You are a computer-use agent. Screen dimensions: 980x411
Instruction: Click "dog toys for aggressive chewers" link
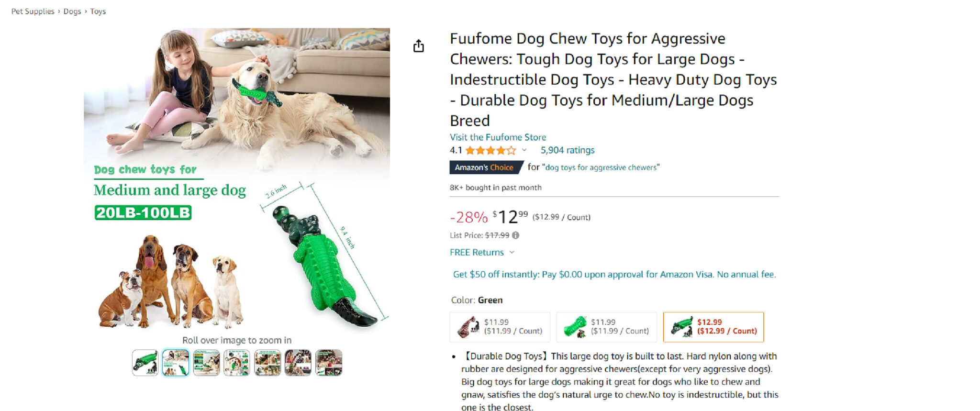tap(602, 167)
